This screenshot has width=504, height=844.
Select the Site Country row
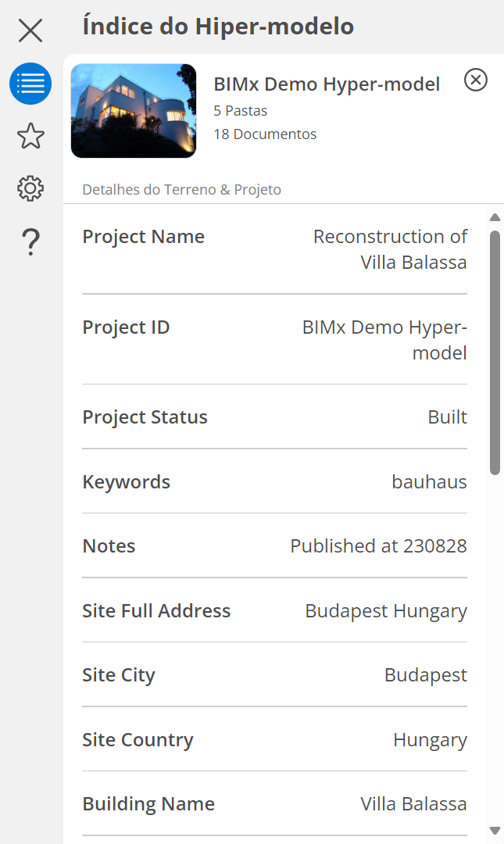(274, 739)
